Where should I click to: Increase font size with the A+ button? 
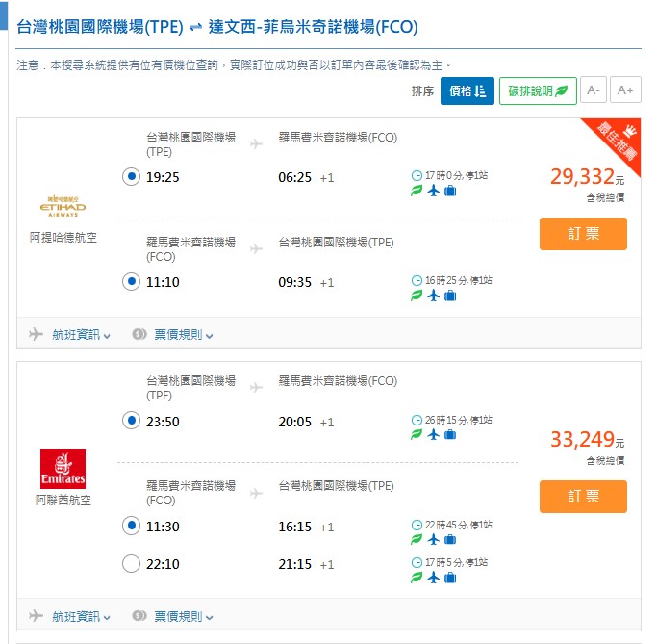coord(625,91)
